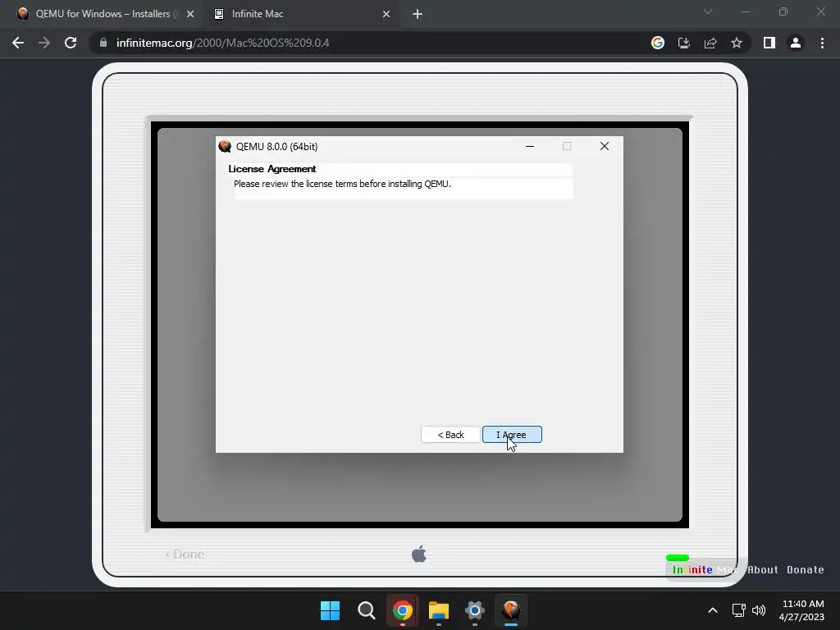Screen dimensions: 840x630
Task: Bookmark this page with the star
Action: tap(737, 43)
